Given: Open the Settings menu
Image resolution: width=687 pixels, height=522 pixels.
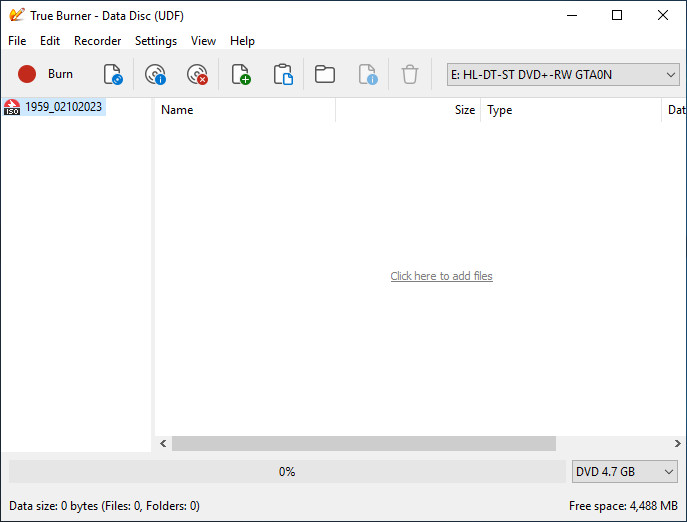Looking at the screenshot, I should coord(156,41).
